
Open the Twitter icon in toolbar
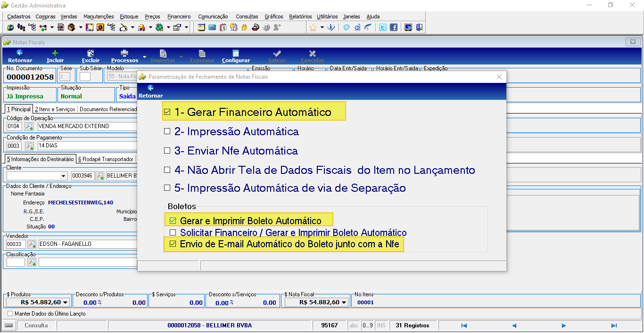383,27
